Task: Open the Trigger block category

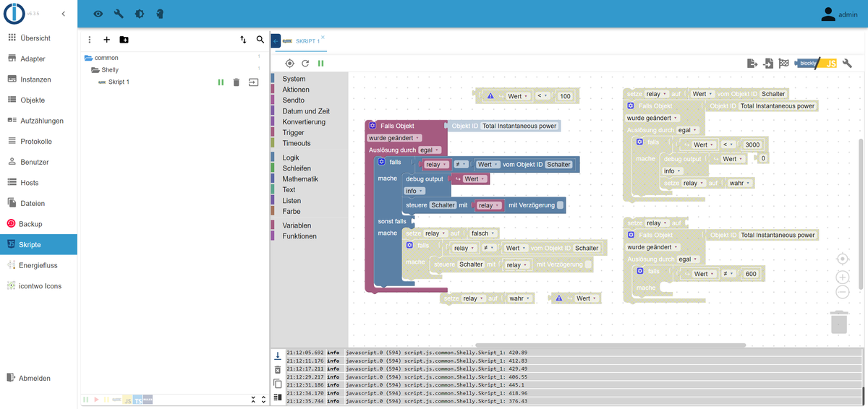Action: pyautogui.click(x=293, y=132)
